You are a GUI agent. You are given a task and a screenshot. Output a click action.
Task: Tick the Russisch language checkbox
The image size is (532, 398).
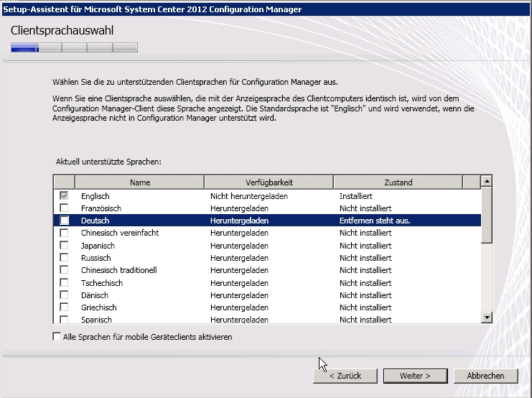(x=65, y=258)
